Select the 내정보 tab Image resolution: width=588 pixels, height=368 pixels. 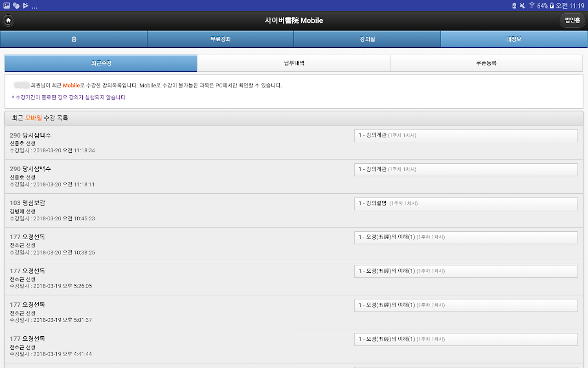point(514,39)
